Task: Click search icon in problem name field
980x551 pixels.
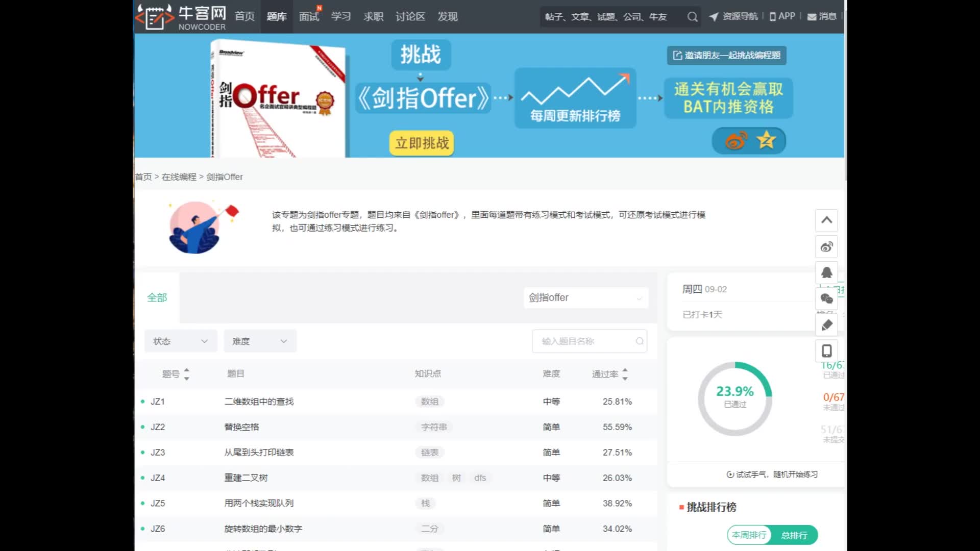Action: (639, 341)
